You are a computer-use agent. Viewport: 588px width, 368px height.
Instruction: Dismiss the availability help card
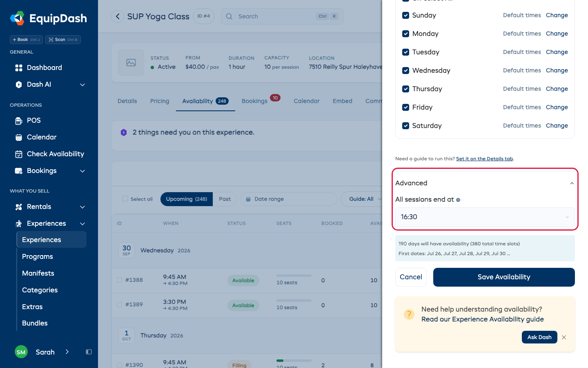564,337
